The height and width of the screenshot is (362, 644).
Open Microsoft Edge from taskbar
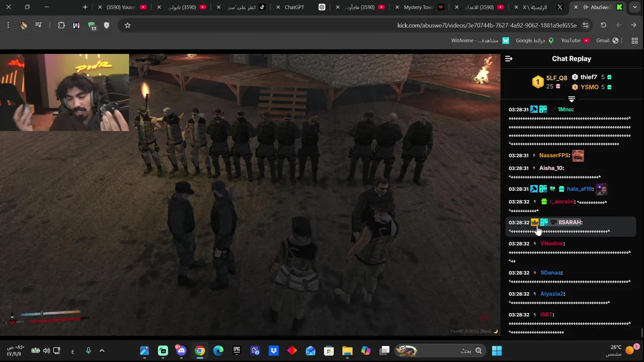point(218,350)
